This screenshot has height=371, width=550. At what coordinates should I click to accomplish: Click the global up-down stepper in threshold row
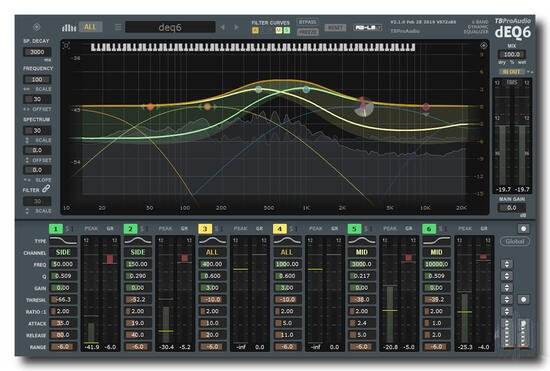507,299
